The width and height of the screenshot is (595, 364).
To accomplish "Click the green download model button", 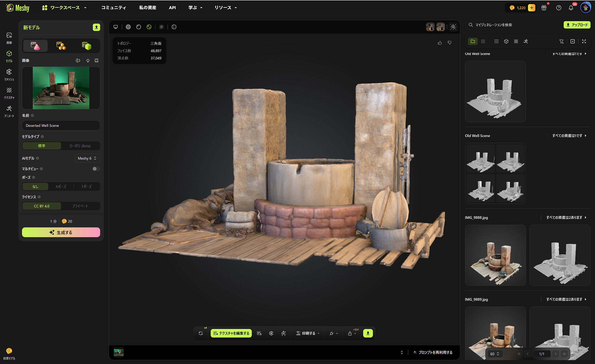I will tap(368, 333).
